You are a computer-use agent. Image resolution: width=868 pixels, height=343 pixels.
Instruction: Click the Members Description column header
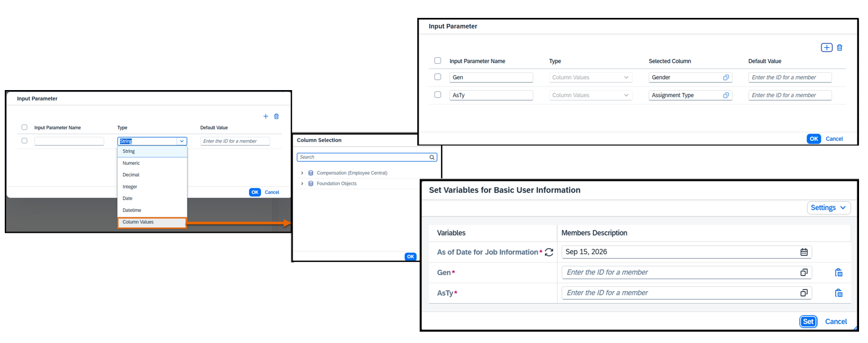point(595,233)
